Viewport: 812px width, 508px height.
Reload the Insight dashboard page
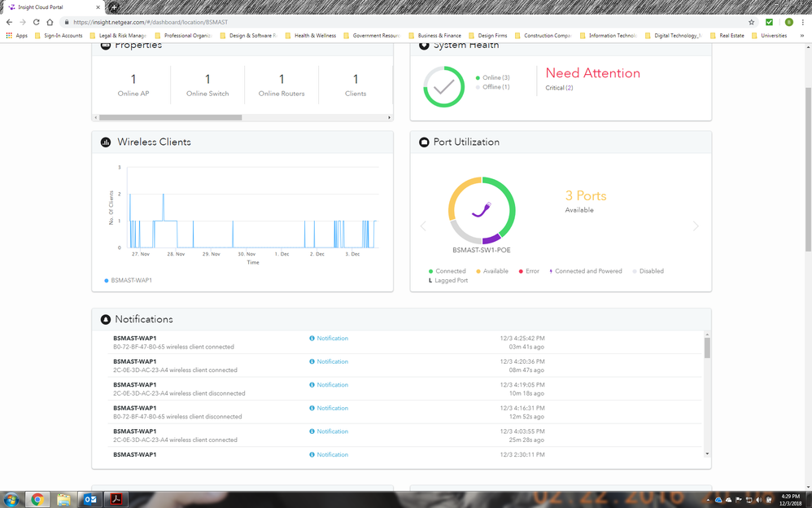tap(37, 22)
